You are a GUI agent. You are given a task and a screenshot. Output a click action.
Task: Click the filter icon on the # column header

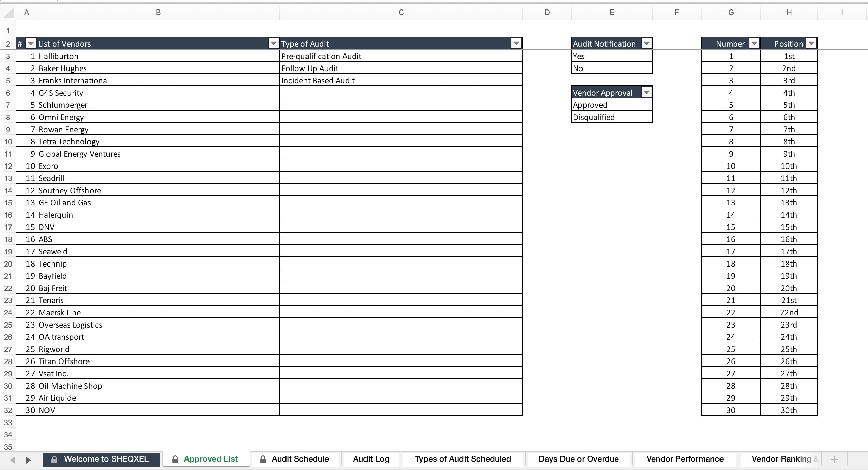31,43
